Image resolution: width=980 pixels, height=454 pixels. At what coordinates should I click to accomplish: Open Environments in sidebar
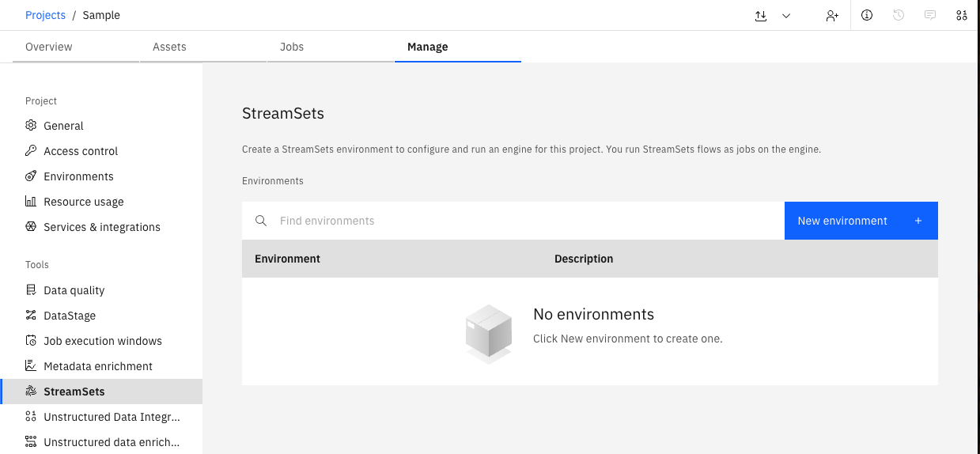click(x=101, y=176)
